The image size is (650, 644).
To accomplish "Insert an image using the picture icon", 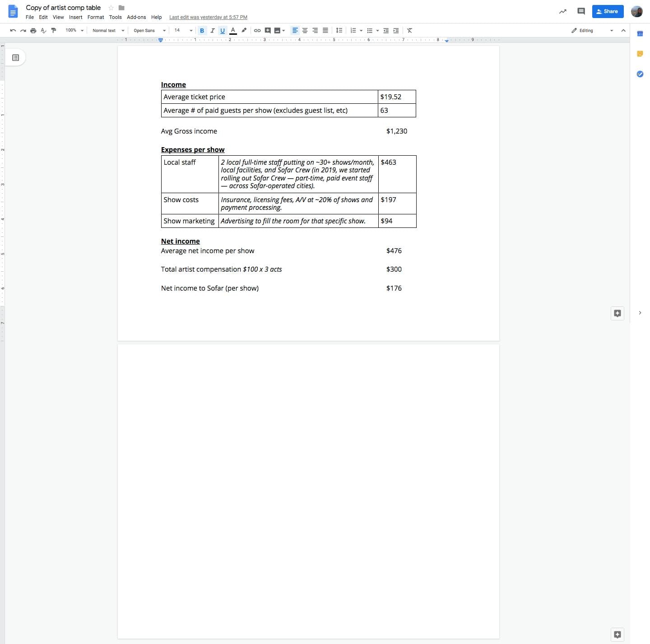I will (278, 31).
